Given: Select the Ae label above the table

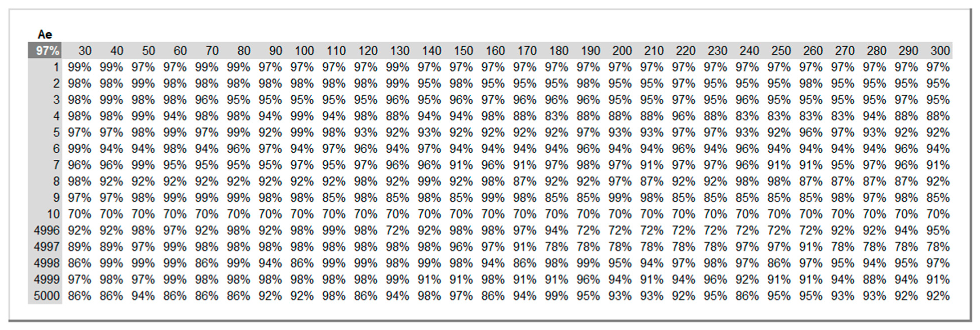Looking at the screenshot, I should 44,35.
